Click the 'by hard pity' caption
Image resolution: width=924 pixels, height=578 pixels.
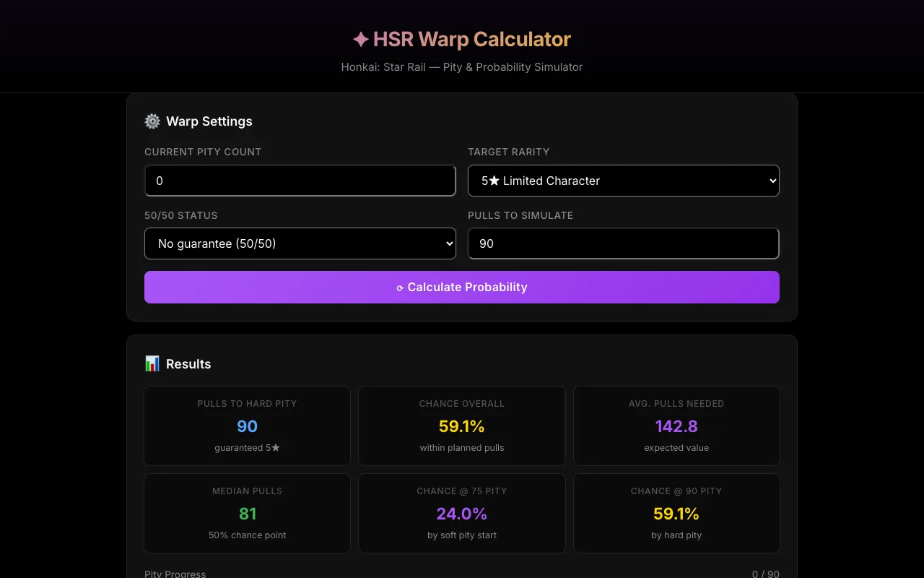[x=676, y=535]
